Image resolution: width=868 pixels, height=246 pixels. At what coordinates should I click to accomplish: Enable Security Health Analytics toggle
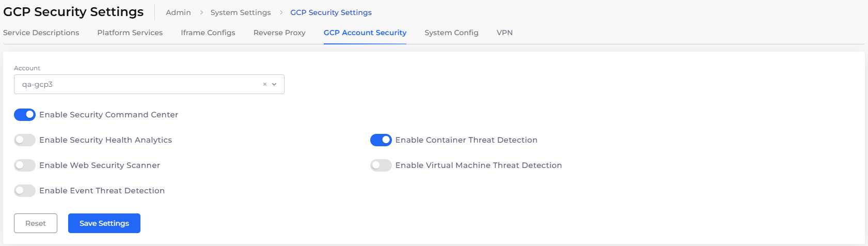(25, 140)
